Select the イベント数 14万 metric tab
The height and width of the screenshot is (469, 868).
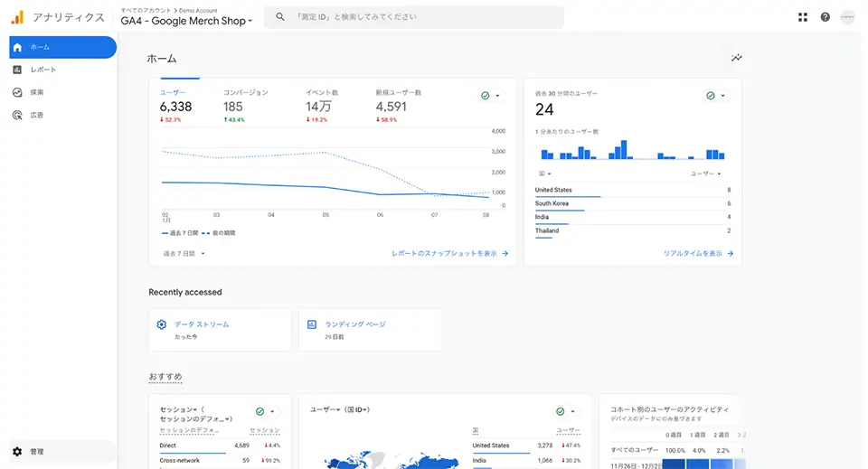(322, 107)
